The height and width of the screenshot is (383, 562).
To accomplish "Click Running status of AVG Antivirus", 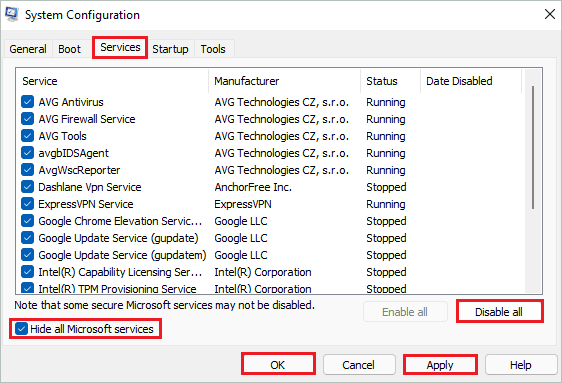I will (x=386, y=102).
